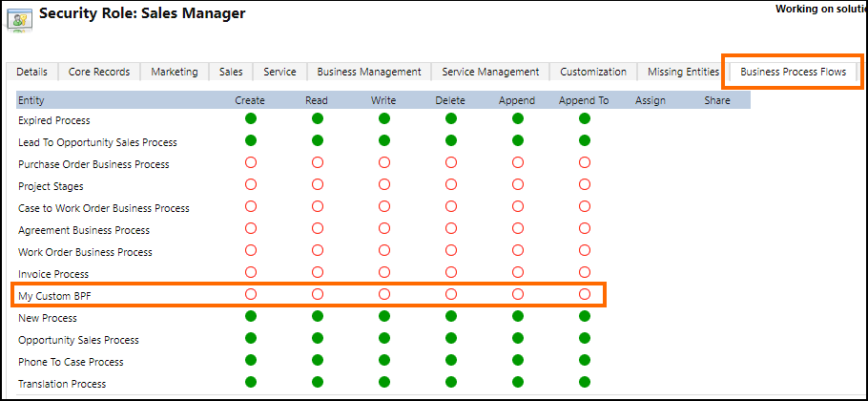Image resolution: width=868 pixels, height=401 pixels.
Task: Toggle Delete privilege for Agreement Business Process
Action: coord(450,228)
